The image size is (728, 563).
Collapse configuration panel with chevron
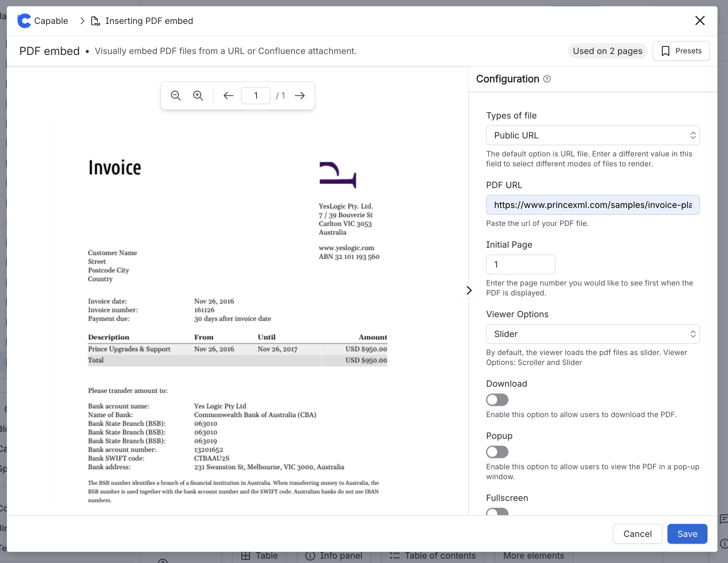tap(469, 290)
